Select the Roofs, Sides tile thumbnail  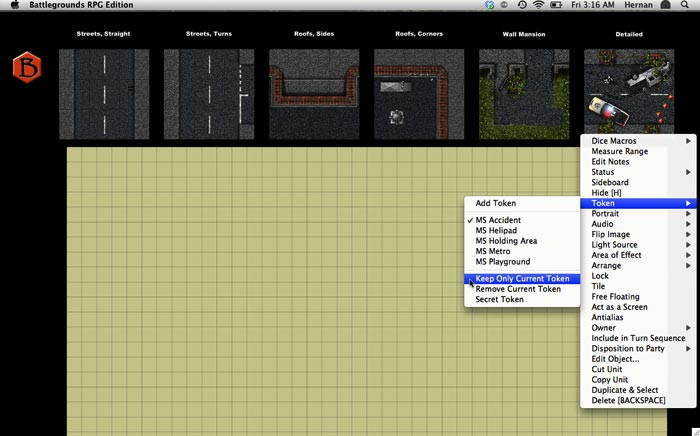(314, 94)
